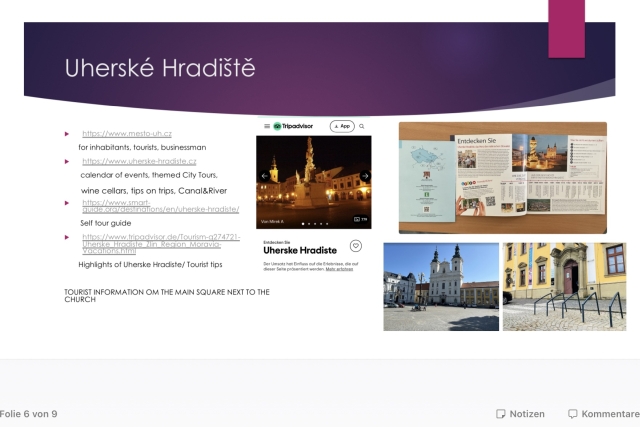Open the www.mesto-uh.cz link

(127, 133)
